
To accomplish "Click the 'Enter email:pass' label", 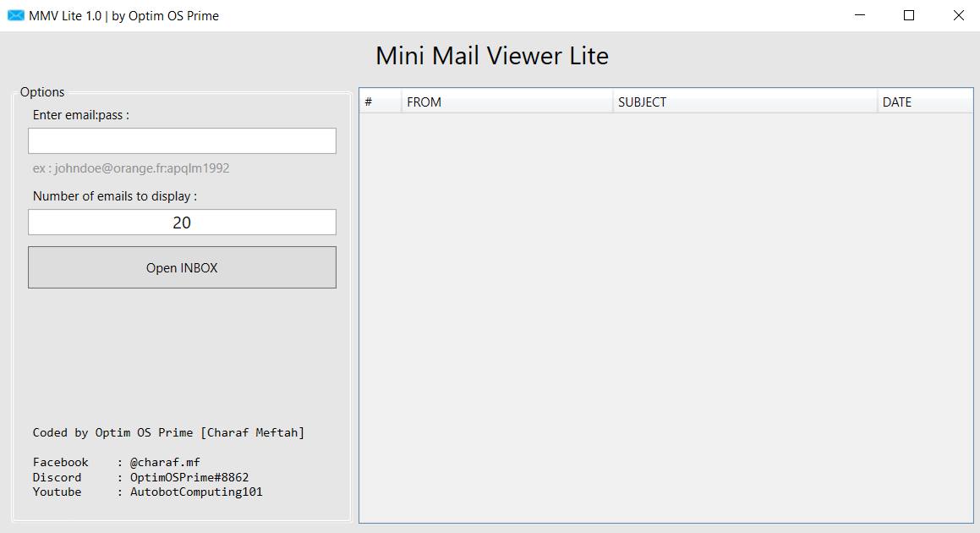I will [x=81, y=115].
